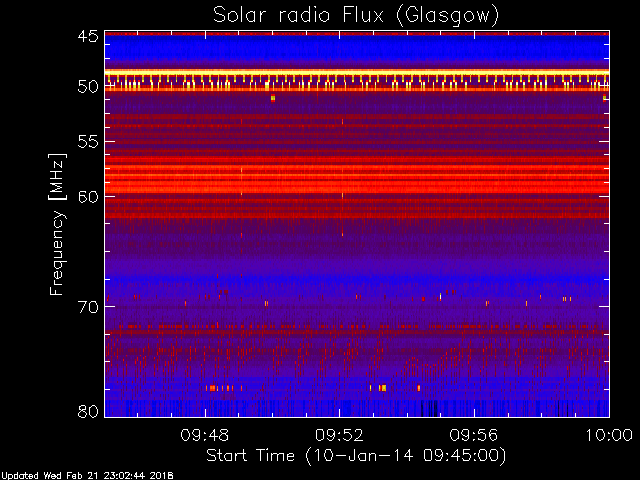Select the 70 MHz axis label

coord(88,307)
